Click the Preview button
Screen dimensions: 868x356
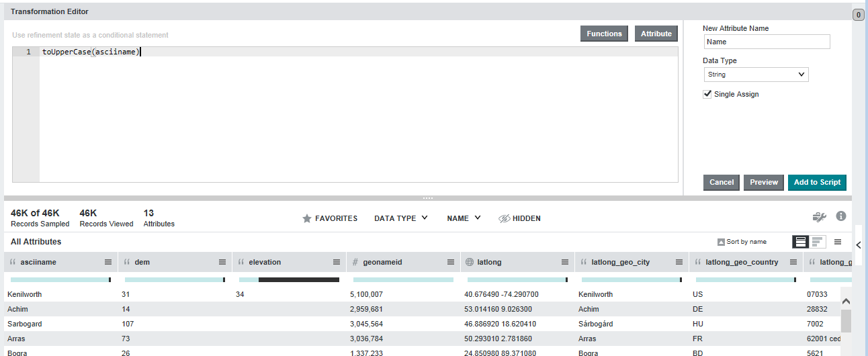tap(764, 182)
